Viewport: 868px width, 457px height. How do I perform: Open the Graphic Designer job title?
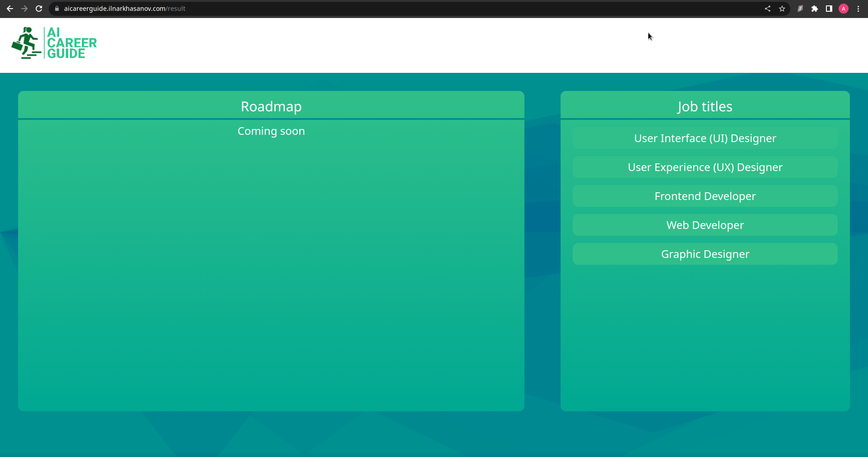[705, 254]
